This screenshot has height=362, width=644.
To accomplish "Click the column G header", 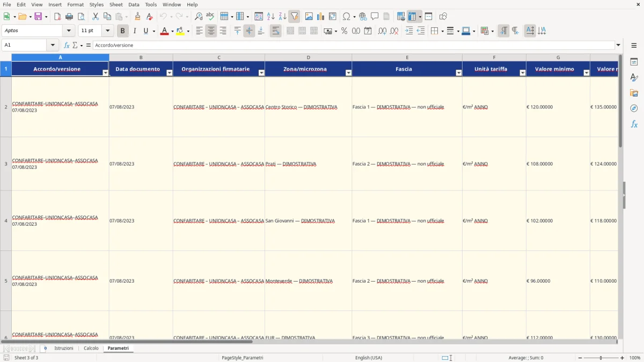I will [x=558, y=57].
